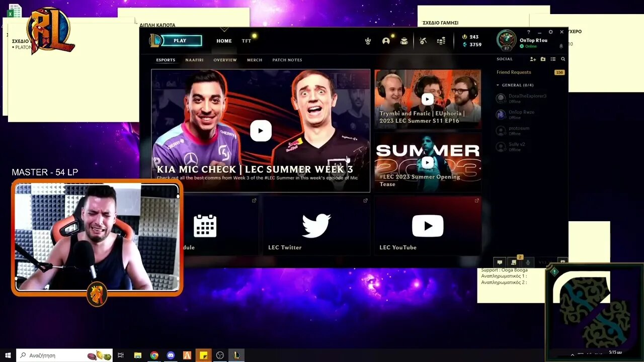Select the OVERVIEW sub-tab

225,60
